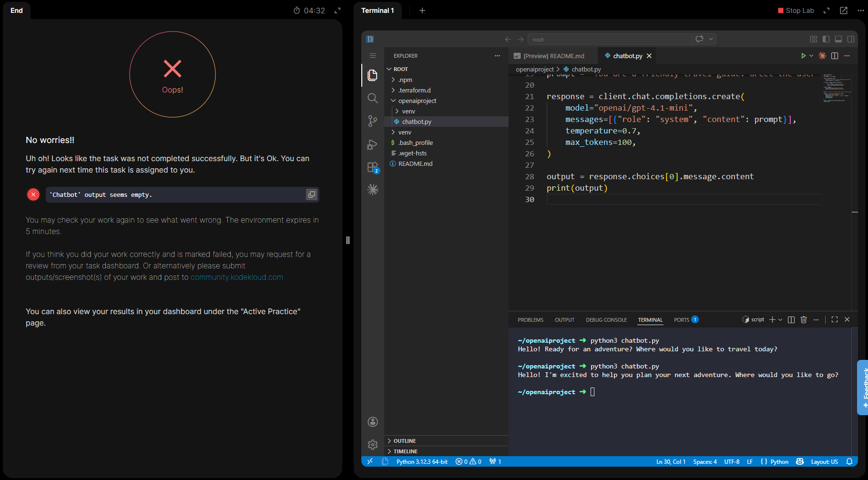Copy the 'Chatbot' output error message
Image resolution: width=868 pixels, height=480 pixels.
(x=312, y=194)
